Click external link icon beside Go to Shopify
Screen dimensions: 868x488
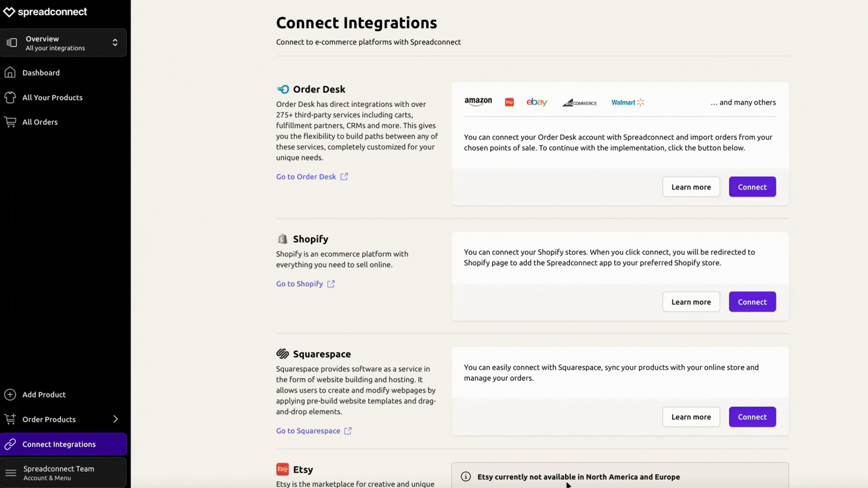point(331,284)
